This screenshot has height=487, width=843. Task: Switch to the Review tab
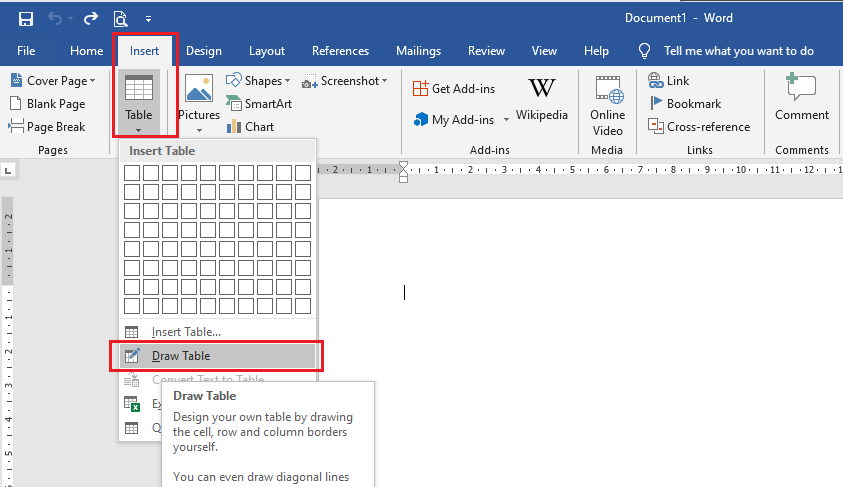(x=486, y=51)
